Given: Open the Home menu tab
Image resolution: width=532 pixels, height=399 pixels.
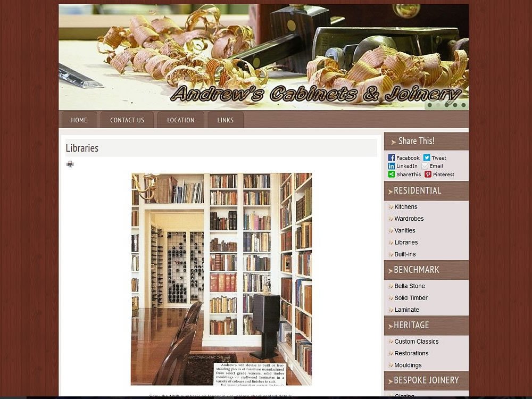Looking at the screenshot, I should click(79, 120).
